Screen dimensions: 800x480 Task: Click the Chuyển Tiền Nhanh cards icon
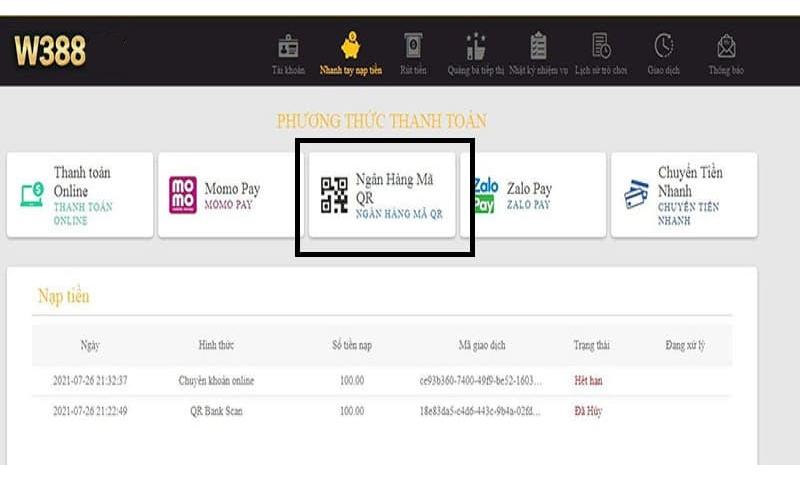click(x=636, y=194)
